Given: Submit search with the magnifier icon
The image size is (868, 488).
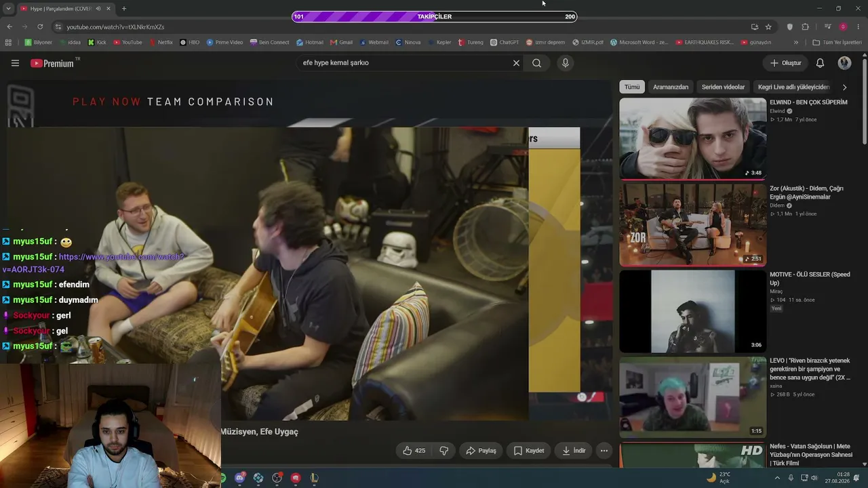Looking at the screenshot, I should coord(536,63).
